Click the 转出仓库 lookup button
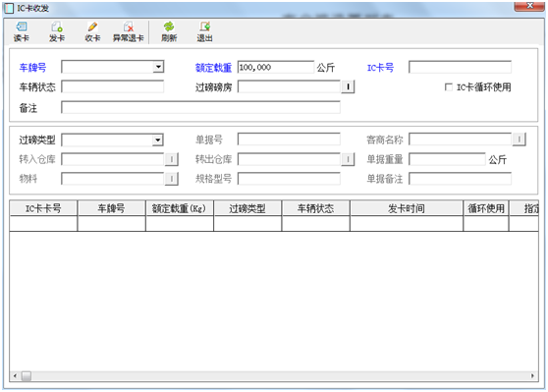Viewport: 548px width, 392px height. tap(348, 159)
